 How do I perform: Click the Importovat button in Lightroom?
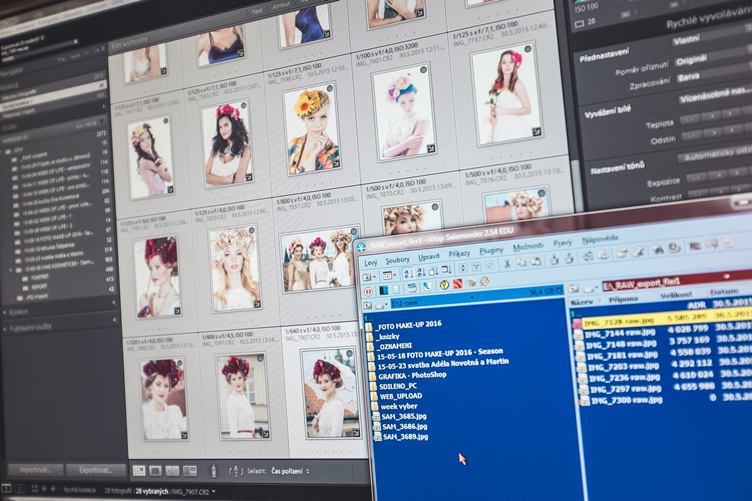(35, 470)
